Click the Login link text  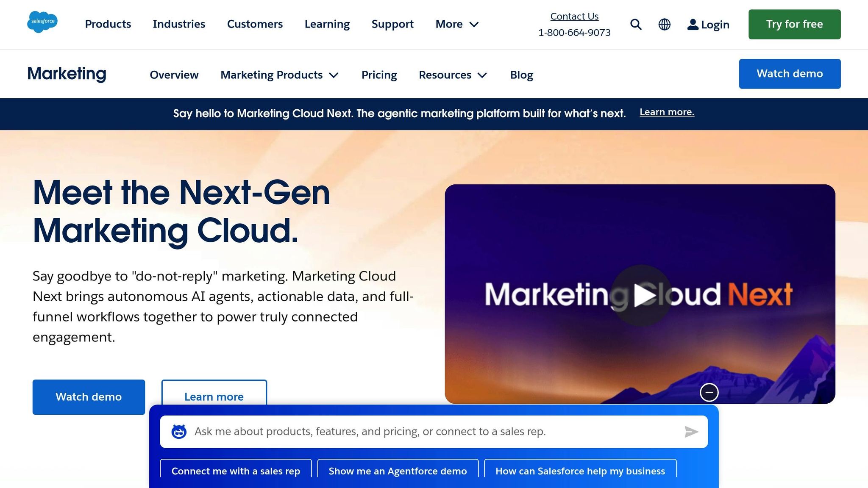[x=715, y=25]
